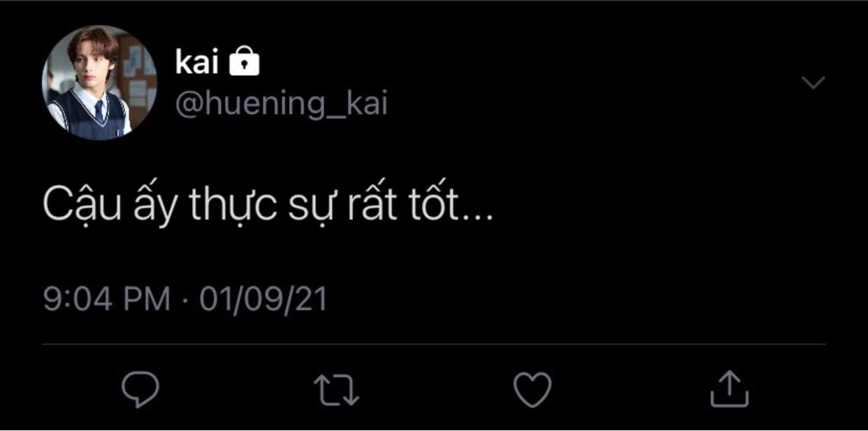Expand the tweet options chevron
Screen dimensions: 868x431
pyautogui.click(x=813, y=82)
